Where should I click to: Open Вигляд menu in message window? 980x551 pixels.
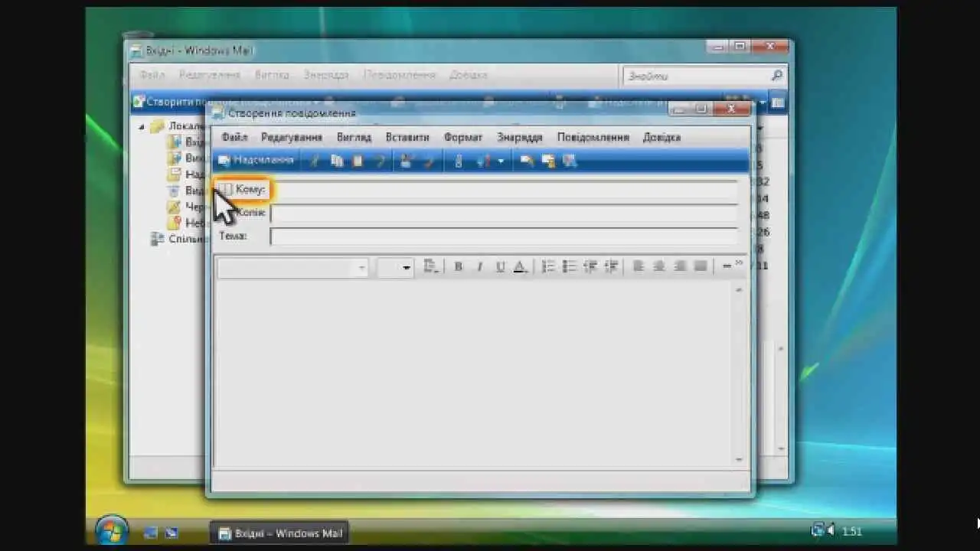point(354,138)
